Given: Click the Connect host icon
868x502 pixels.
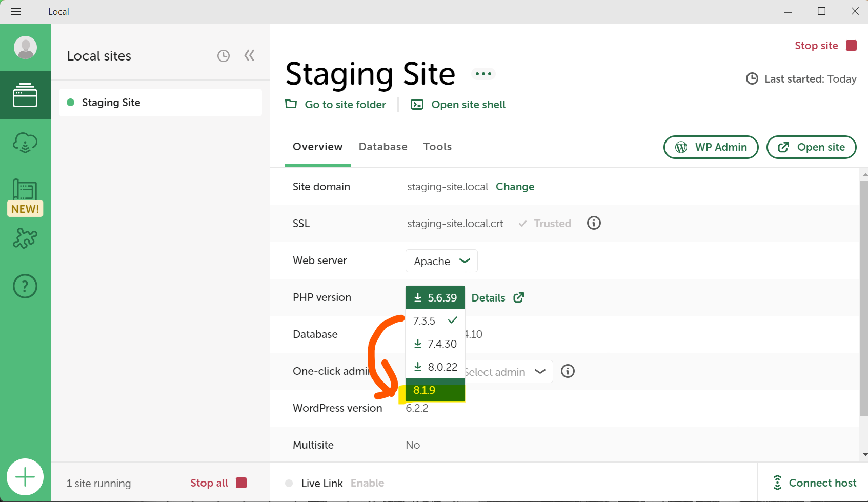Looking at the screenshot, I should (x=777, y=483).
